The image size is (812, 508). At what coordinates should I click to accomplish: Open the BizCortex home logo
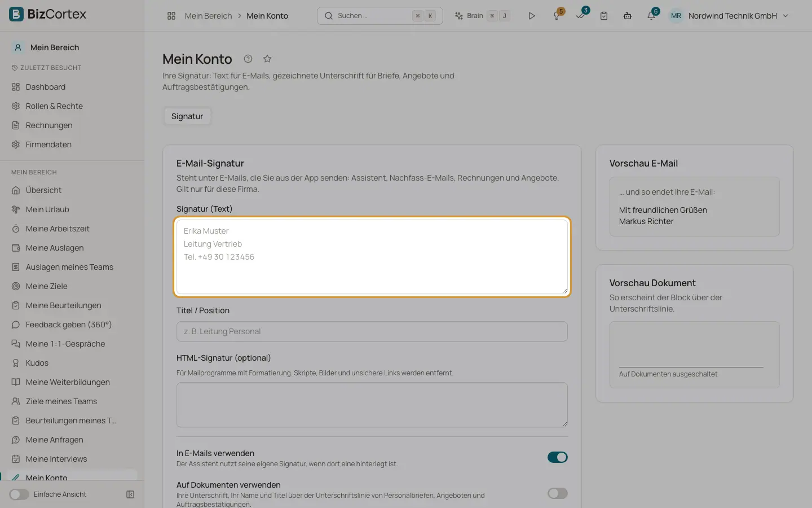click(x=48, y=14)
